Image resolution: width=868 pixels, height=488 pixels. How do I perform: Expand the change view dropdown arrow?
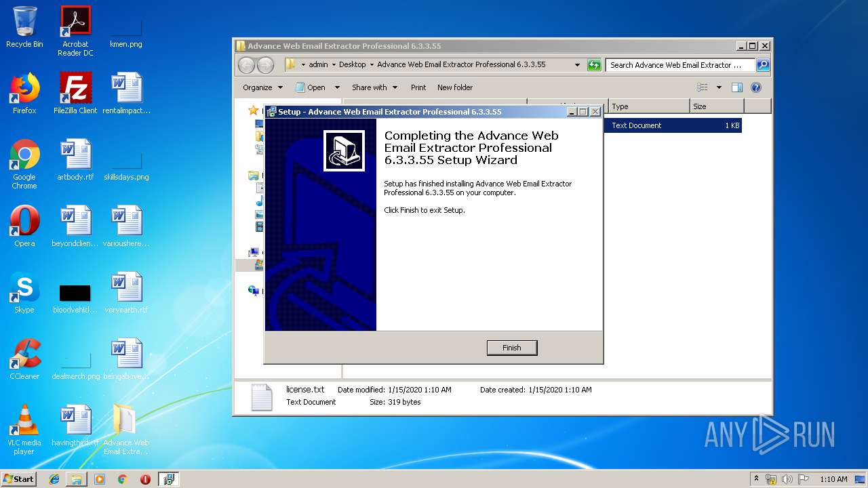tap(719, 87)
